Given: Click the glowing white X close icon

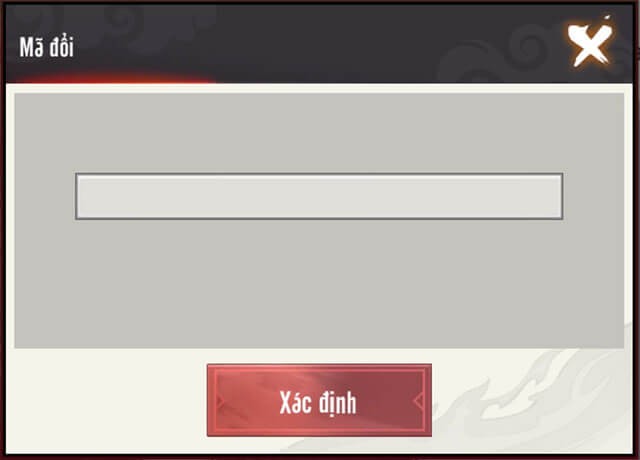Looking at the screenshot, I should 591,44.
